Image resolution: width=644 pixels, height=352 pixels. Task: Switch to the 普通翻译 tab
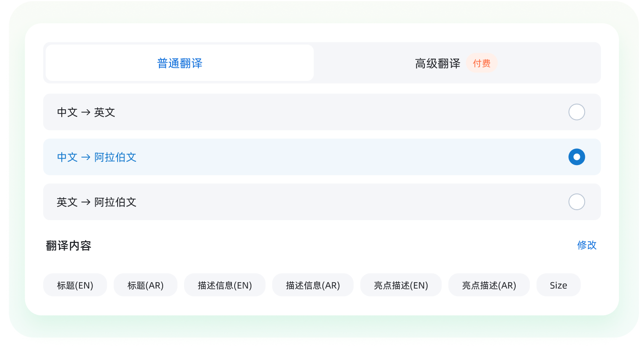[180, 63]
